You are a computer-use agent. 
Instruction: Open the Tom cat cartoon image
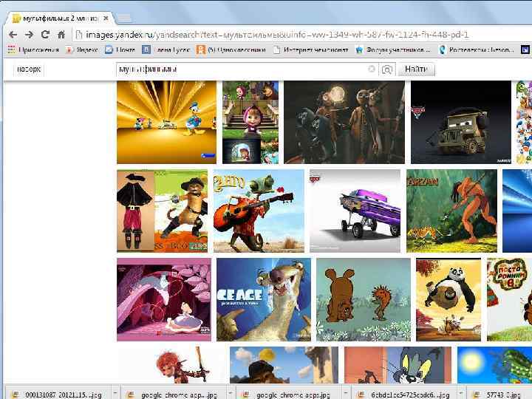tap(398, 365)
